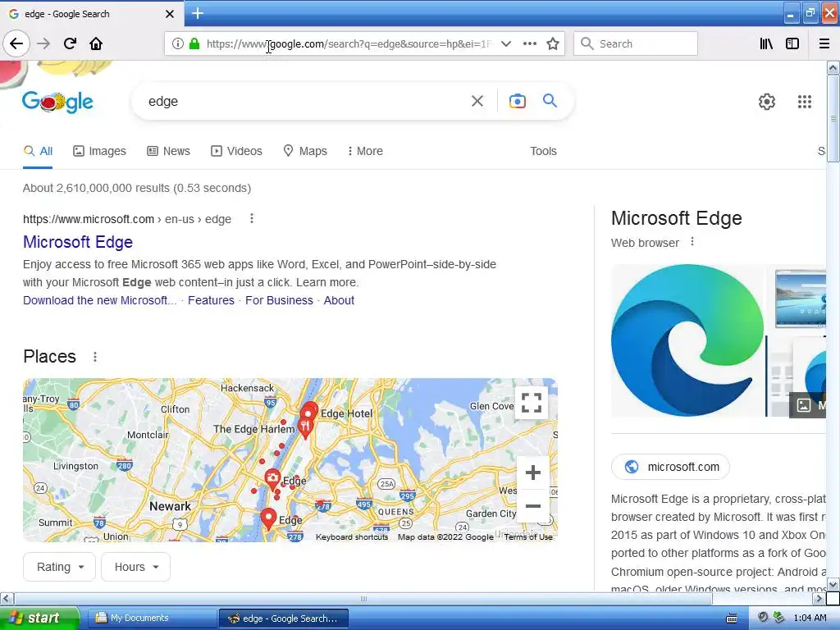Image resolution: width=840 pixels, height=630 pixels.
Task: Click the vertical scrollbar down arrow
Action: (833, 584)
